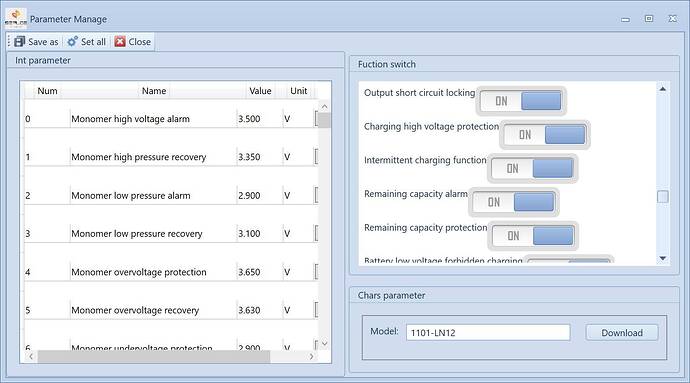Click value 3.500 cell
690x383 pixels.
tap(260, 119)
